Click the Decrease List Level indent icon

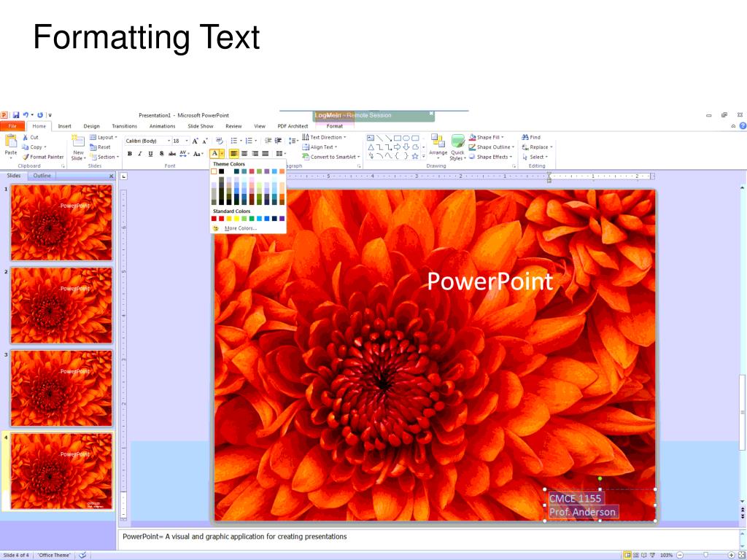(268, 141)
